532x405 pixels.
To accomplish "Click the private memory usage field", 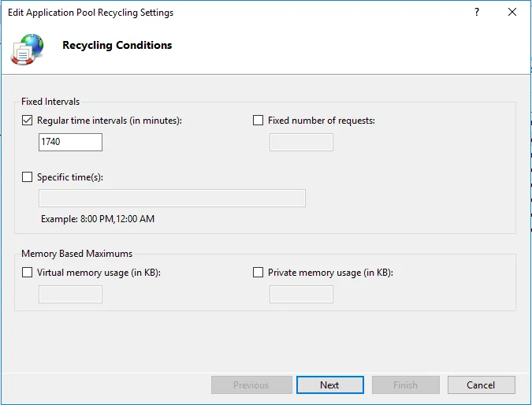I will coord(301,294).
